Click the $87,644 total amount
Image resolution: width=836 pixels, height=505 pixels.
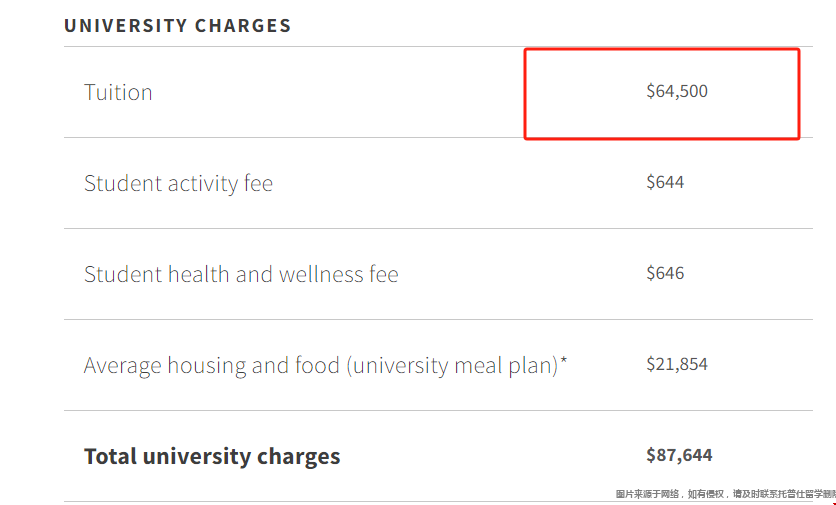[x=679, y=455]
